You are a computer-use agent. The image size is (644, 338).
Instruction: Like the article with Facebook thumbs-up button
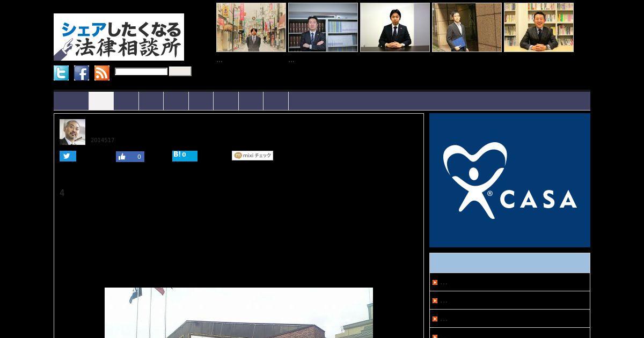tap(130, 157)
